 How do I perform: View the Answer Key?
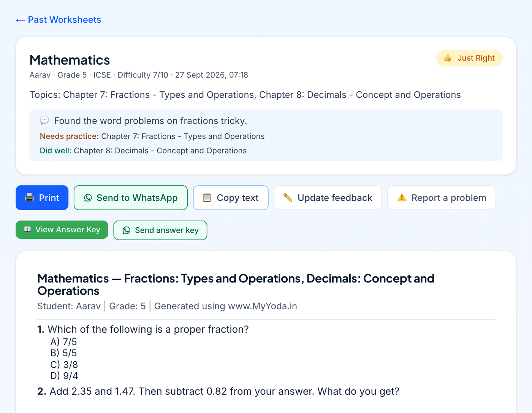pos(62,230)
